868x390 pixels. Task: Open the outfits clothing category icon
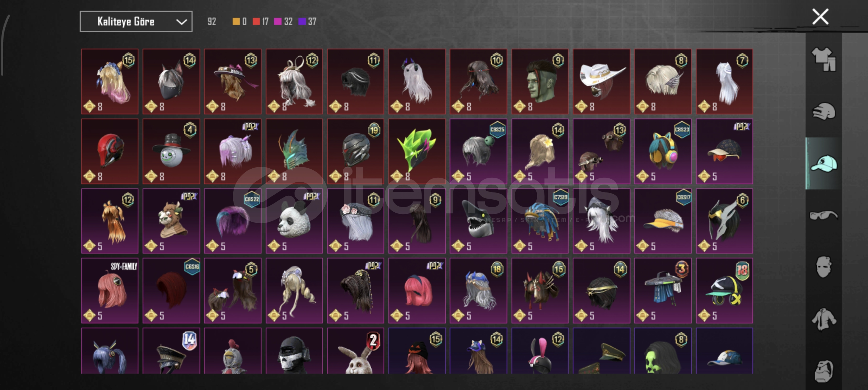(824, 59)
